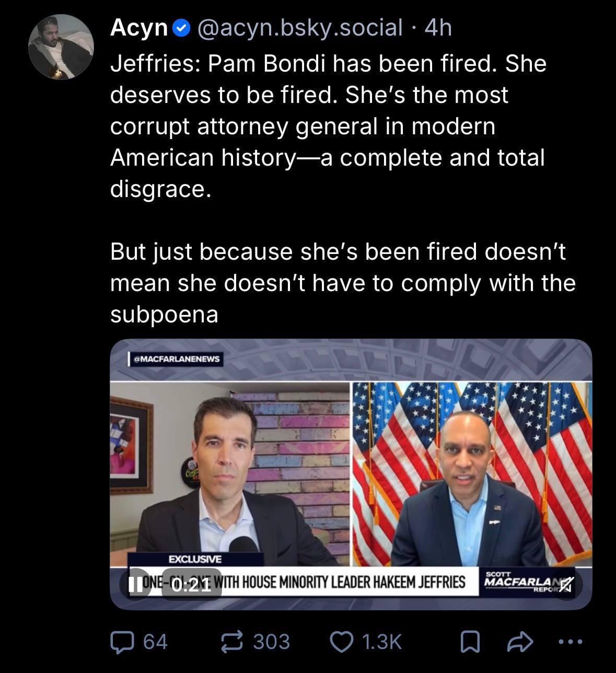Click the 64 replies count
The height and width of the screenshot is (673, 616).
click(x=155, y=642)
